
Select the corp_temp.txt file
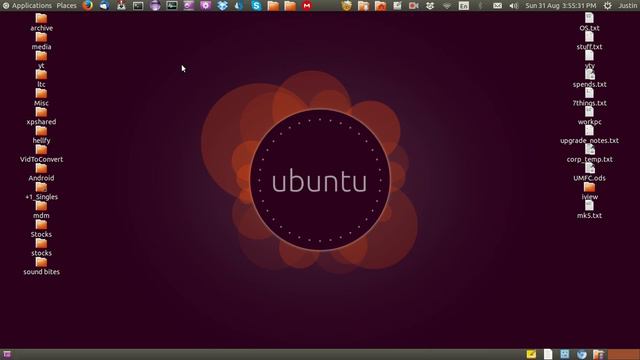click(589, 154)
